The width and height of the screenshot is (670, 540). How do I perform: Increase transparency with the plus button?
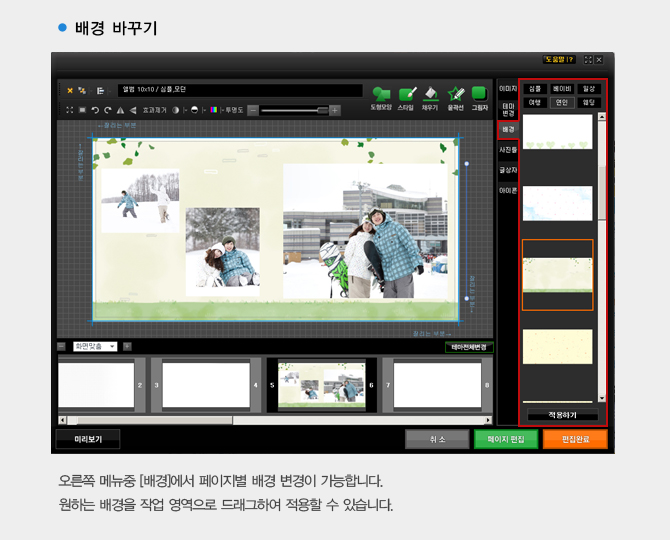click(x=335, y=111)
